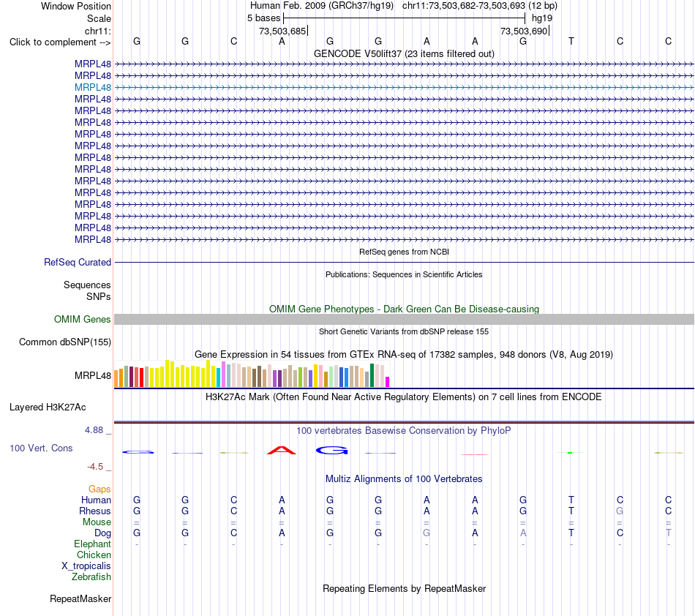Viewport: 695px width, 616px height.
Task: Click the MRPL48 label beside the GTEx chart
Action: (93, 375)
